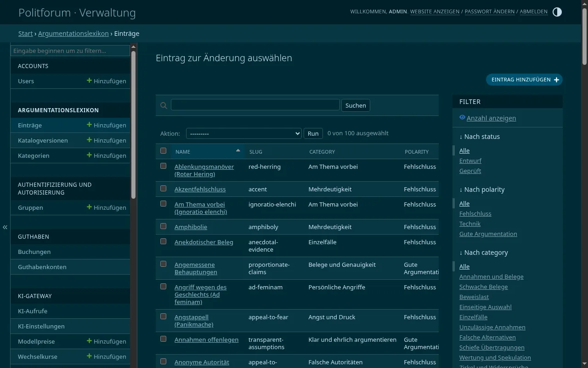Click the sort arrow in the Name column

(238, 150)
